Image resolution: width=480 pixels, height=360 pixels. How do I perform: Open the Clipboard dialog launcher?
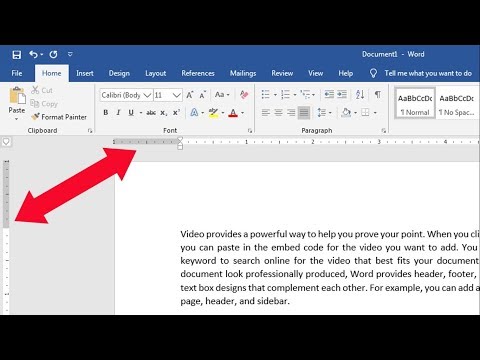[90, 131]
